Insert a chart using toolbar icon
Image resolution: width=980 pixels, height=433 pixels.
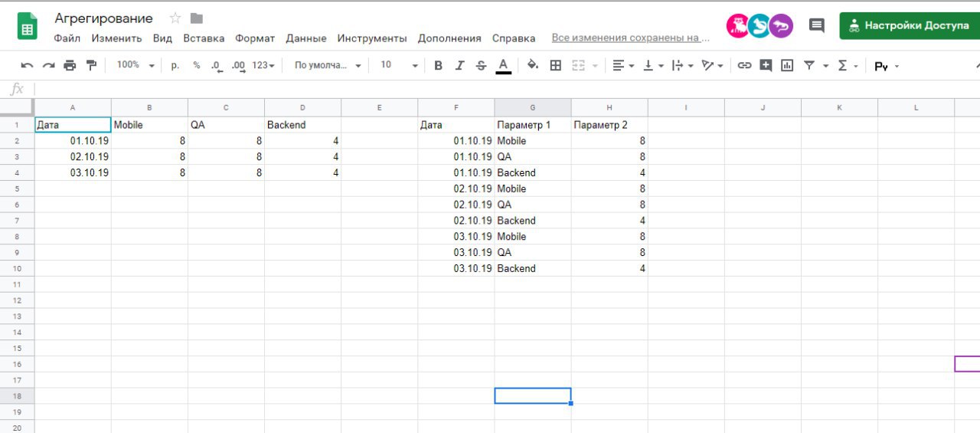[x=787, y=66]
